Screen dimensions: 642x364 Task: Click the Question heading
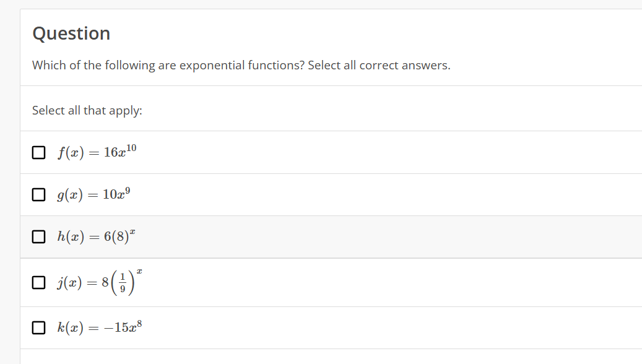[x=71, y=33]
